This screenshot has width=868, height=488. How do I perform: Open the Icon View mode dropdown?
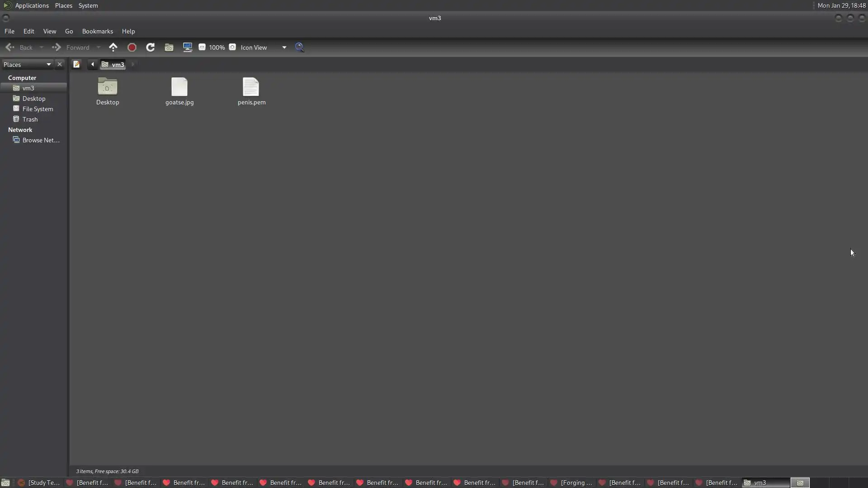click(284, 47)
